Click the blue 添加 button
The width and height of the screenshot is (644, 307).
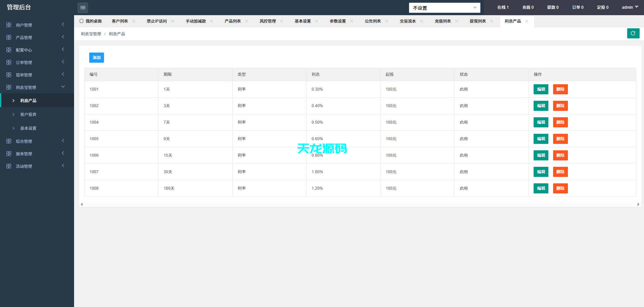click(x=96, y=58)
